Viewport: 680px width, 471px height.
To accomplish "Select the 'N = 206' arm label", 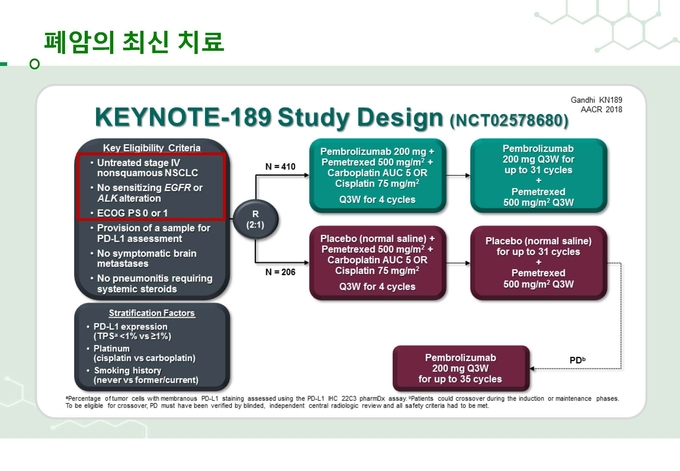I will click(280, 272).
